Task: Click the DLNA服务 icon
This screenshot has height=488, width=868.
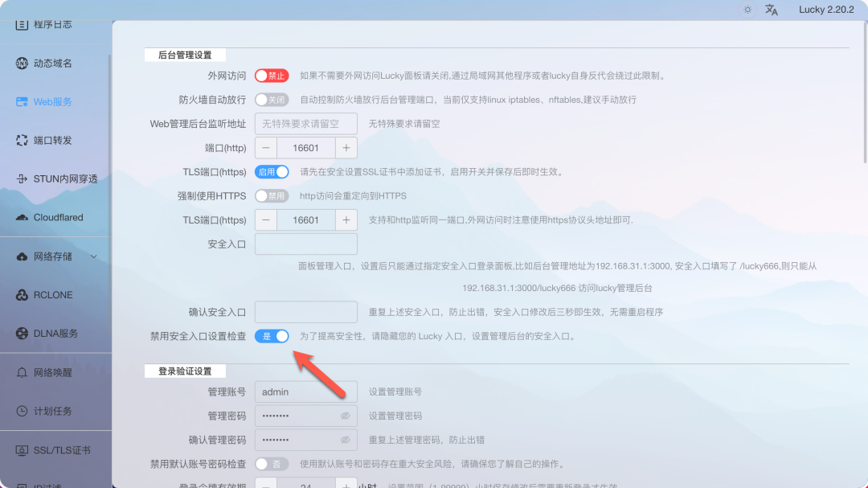Action: [x=22, y=334]
